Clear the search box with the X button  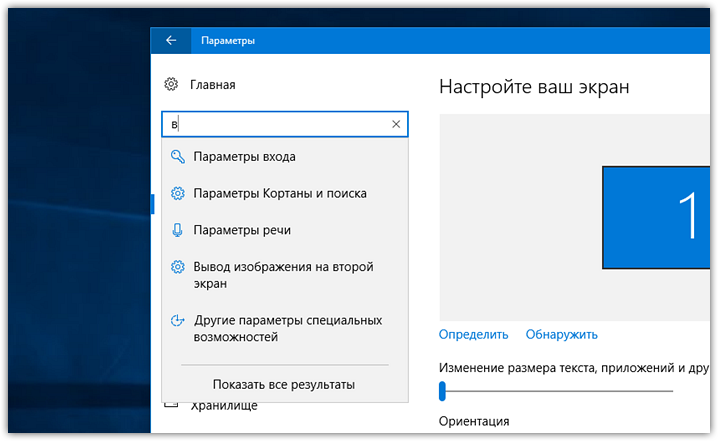tap(396, 124)
